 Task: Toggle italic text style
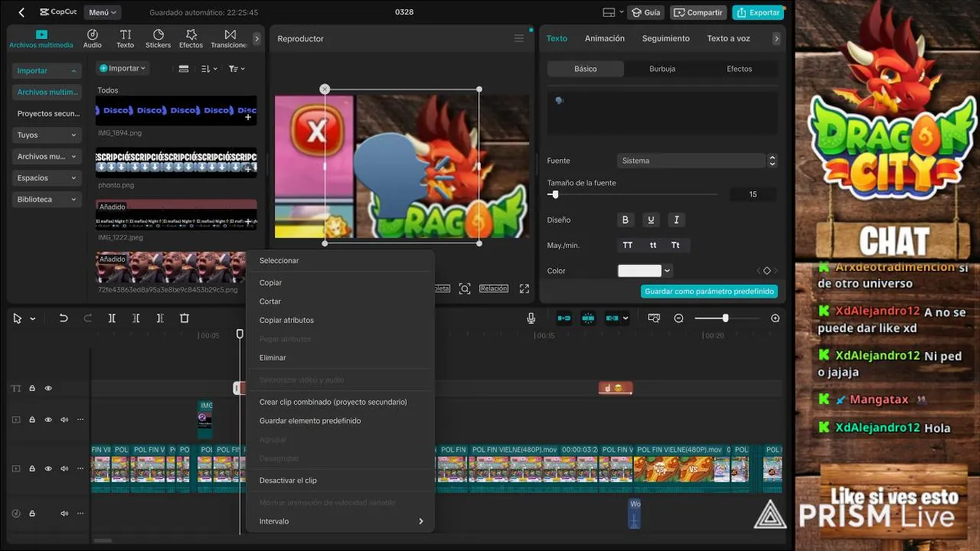[676, 220]
